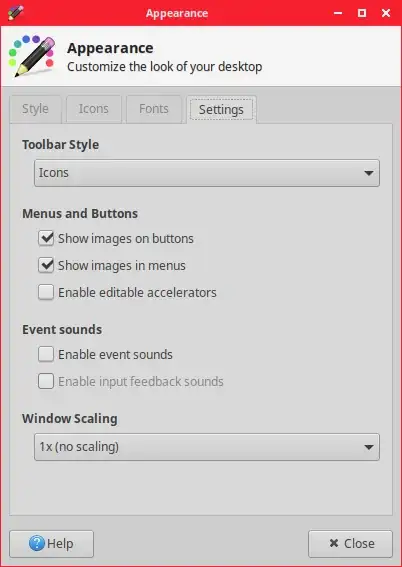Click the small app icon in title bar
This screenshot has width=402, height=567.
coord(14,13)
